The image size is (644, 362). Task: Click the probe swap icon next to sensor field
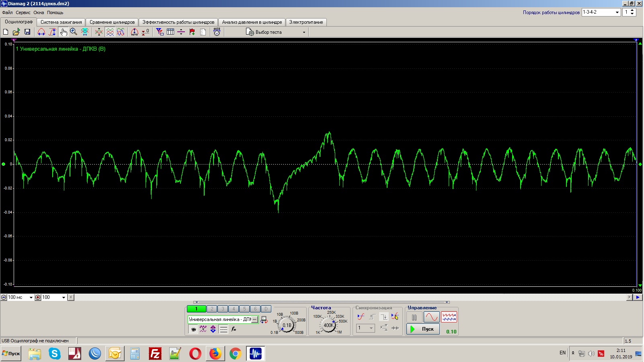264,320
